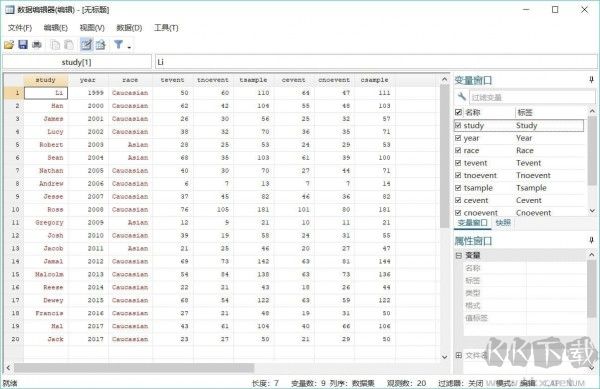Uncheck the tnoevent variable checkbox
The image size is (600, 389).
pos(458,175)
